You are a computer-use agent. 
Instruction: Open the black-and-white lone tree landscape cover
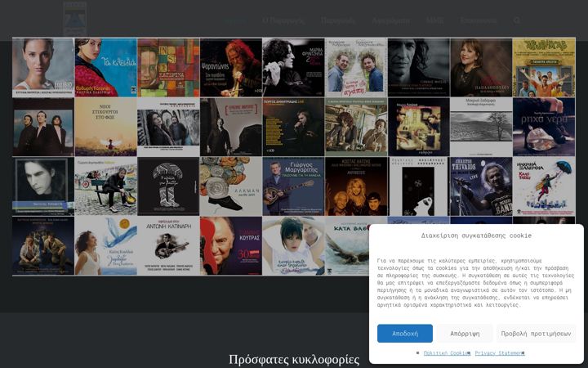coord(481,127)
